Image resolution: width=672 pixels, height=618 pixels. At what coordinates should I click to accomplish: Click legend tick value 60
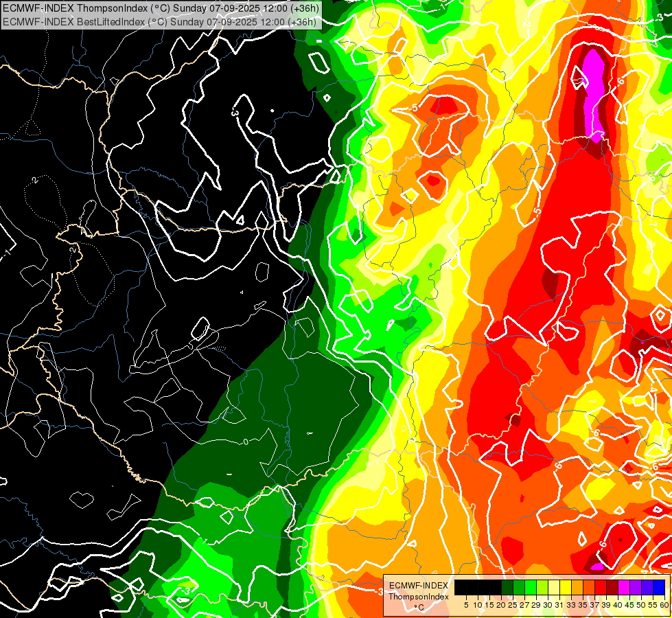[x=664, y=605]
